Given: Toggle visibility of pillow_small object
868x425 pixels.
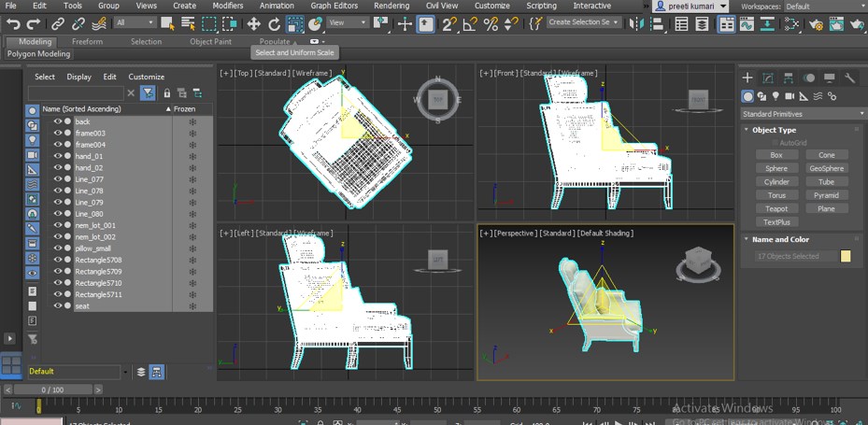Looking at the screenshot, I should pos(57,248).
